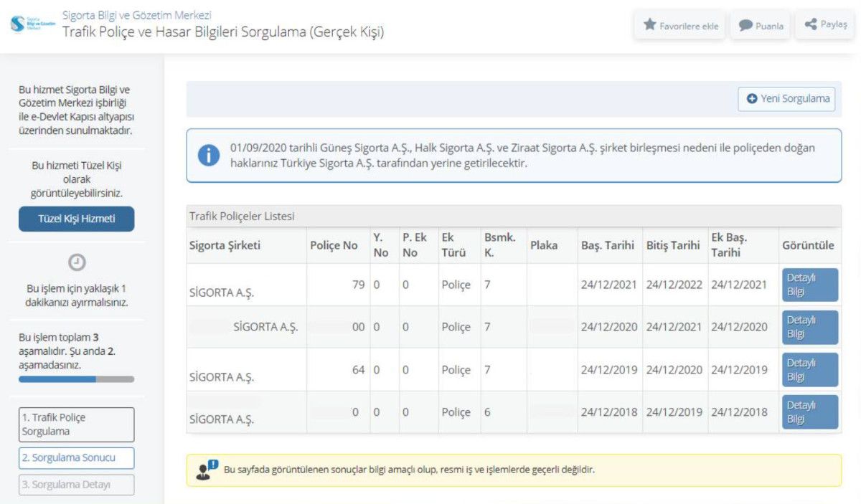This screenshot has width=861, height=504.
Task: View Detaylı Bilgi for policy starting 24/12/2020
Action: point(809,327)
